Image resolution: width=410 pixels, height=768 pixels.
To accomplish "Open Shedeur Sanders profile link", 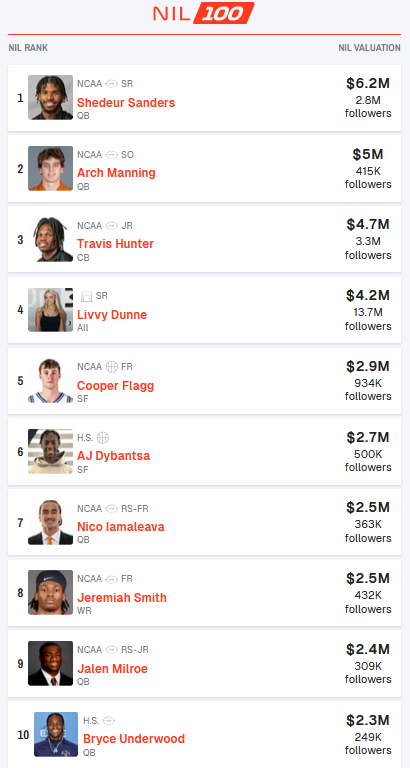I will coord(126,102).
